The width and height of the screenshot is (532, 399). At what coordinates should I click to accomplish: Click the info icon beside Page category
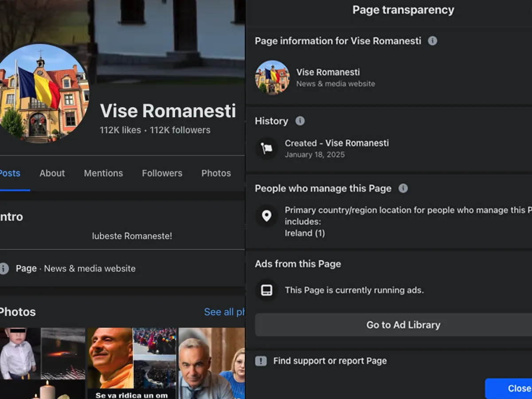tap(4, 269)
